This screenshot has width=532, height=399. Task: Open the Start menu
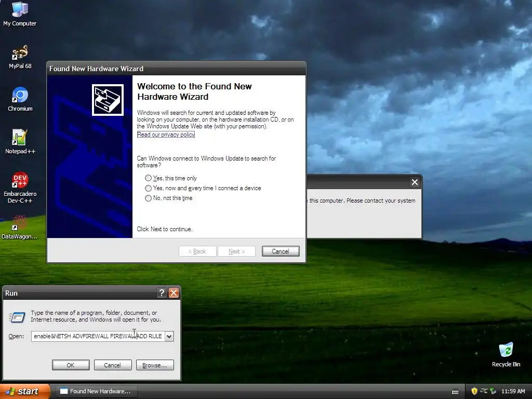point(25,391)
